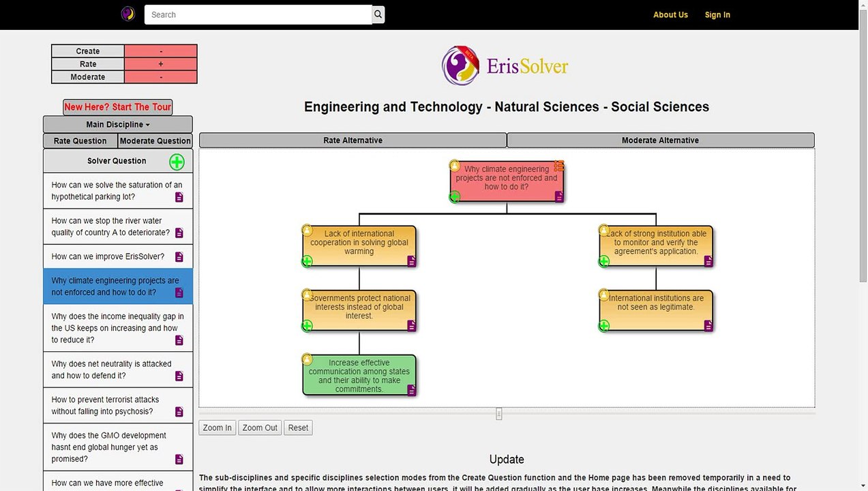Open document icon for river water quality question

click(179, 233)
